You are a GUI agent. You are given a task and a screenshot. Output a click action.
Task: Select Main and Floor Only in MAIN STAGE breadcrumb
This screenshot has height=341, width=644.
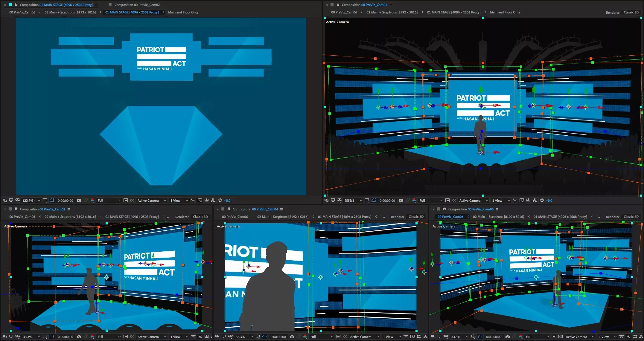(183, 12)
